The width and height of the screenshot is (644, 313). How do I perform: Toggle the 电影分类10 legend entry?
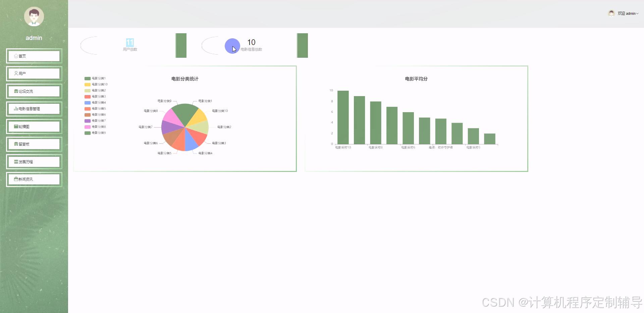pos(96,84)
